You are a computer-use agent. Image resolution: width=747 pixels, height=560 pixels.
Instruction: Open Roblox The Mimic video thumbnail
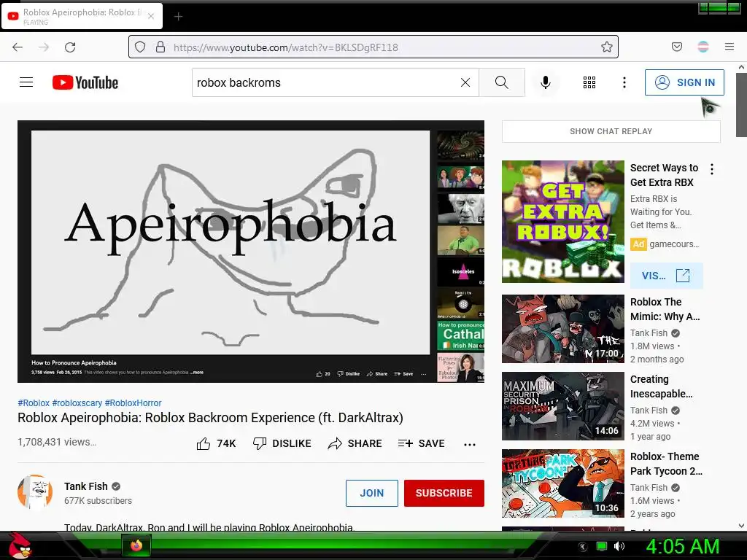[x=563, y=329]
